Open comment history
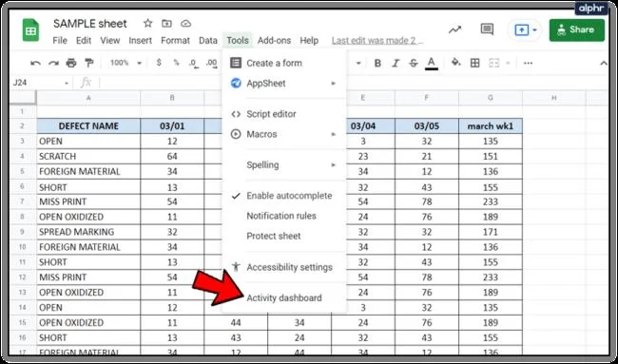Screen dimensions: 618x364 click(x=487, y=29)
